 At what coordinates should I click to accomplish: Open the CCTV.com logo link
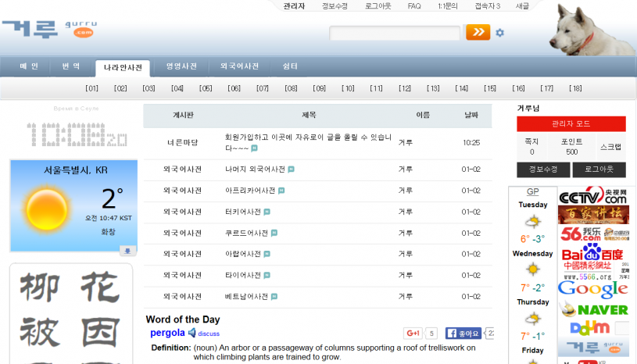[x=593, y=195]
